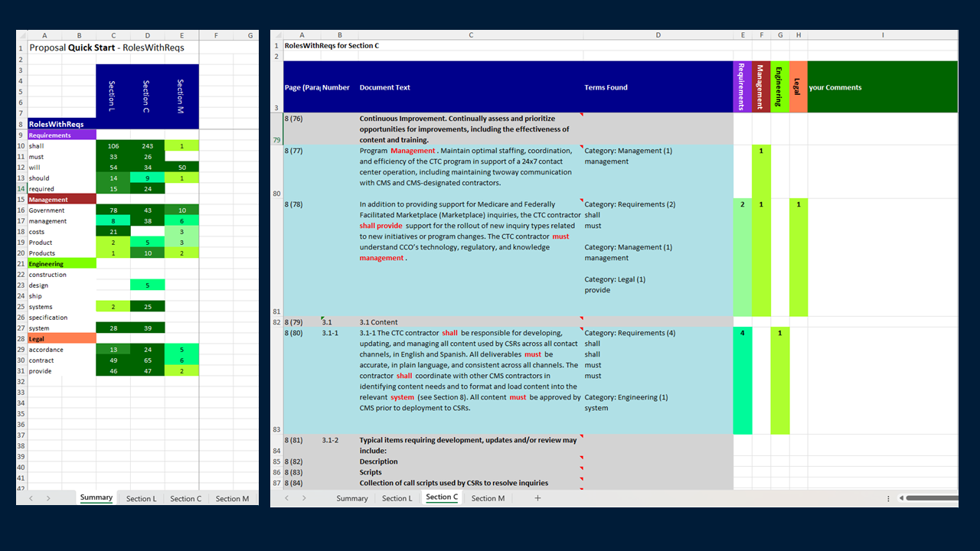Click the purple rotated 'Requirements' header in right sheet

coord(742,87)
